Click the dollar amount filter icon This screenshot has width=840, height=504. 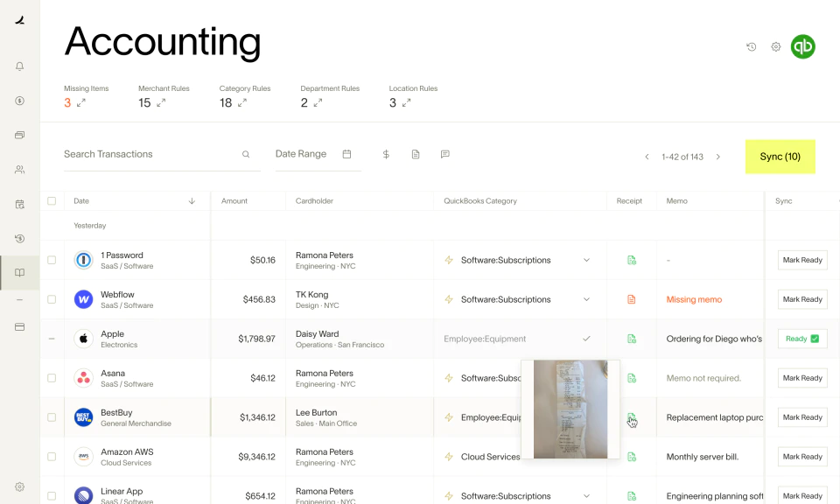click(x=386, y=154)
